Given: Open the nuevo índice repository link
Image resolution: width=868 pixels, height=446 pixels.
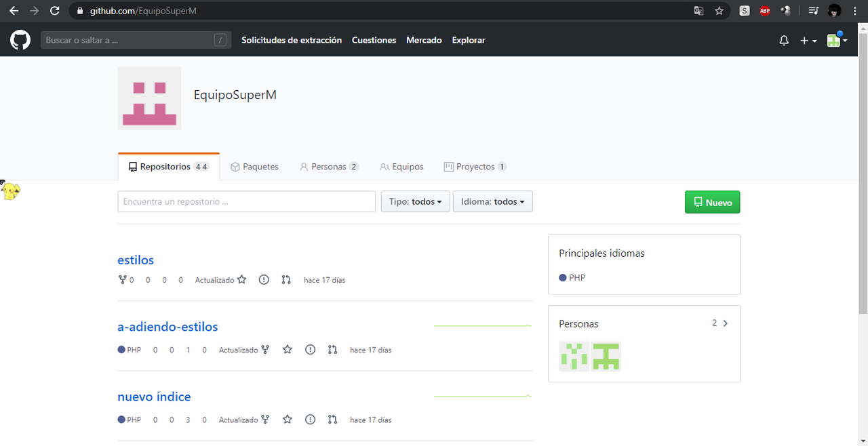Looking at the screenshot, I should point(154,397).
